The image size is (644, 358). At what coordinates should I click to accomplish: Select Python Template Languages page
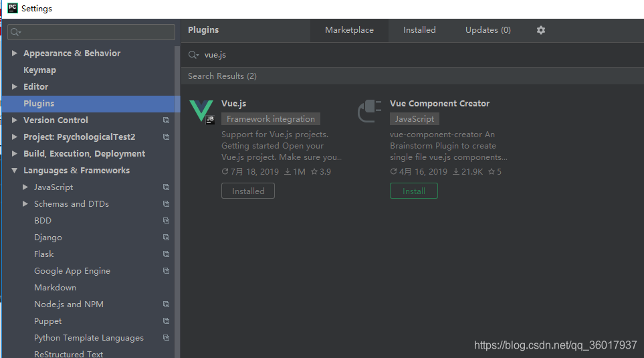pos(89,338)
